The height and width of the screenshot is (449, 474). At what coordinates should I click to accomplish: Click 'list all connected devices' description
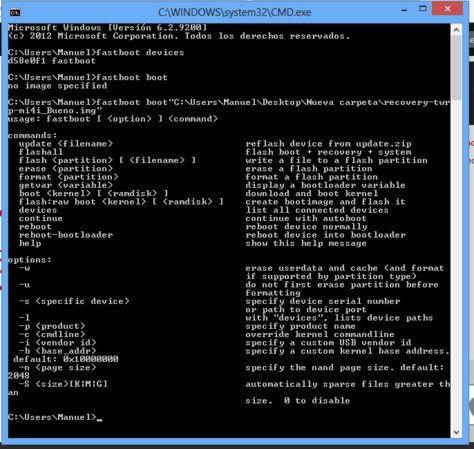pyautogui.click(x=317, y=210)
